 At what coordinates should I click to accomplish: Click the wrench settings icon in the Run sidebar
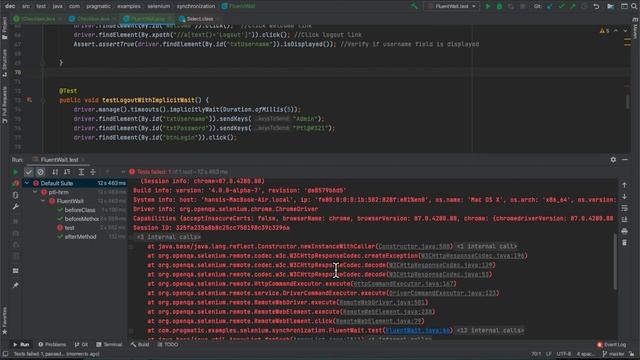click(x=16, y=207)
